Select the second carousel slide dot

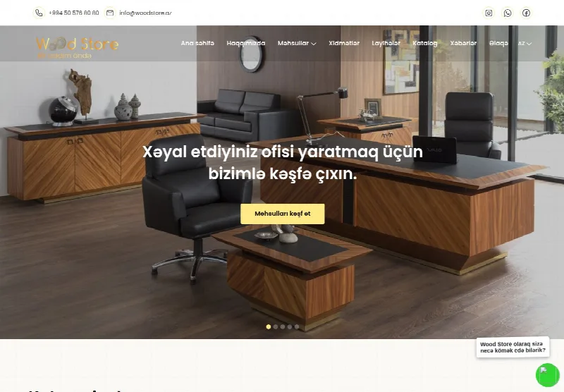pos(276,326)
